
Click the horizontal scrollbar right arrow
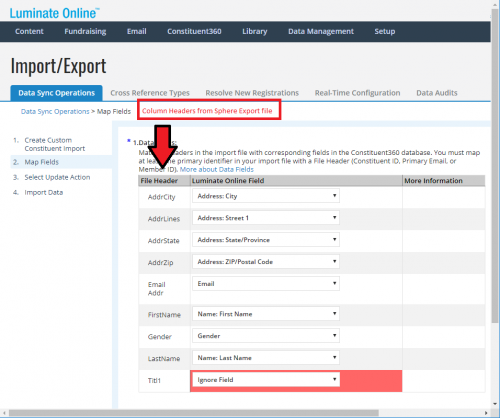(486, 413)
